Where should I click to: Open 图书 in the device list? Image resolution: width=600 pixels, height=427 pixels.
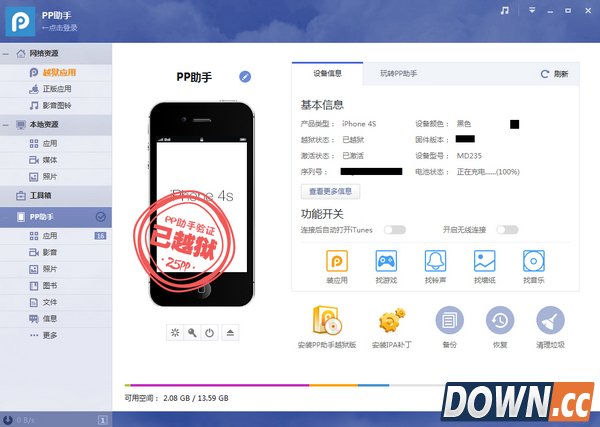tap(56, 285)
